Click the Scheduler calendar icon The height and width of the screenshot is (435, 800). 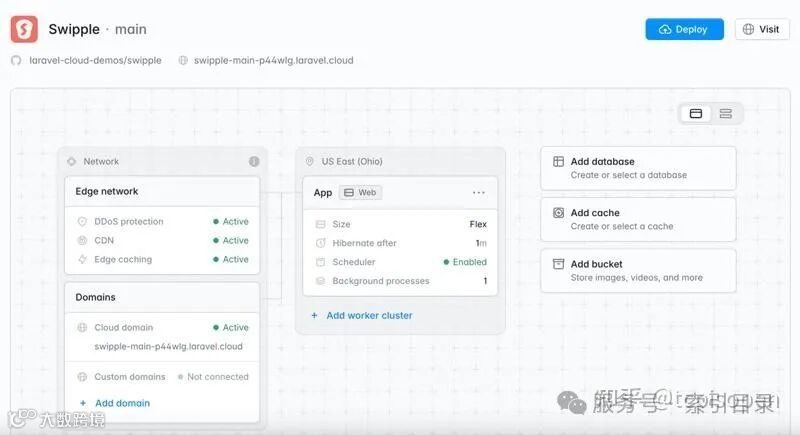(320, 262)
